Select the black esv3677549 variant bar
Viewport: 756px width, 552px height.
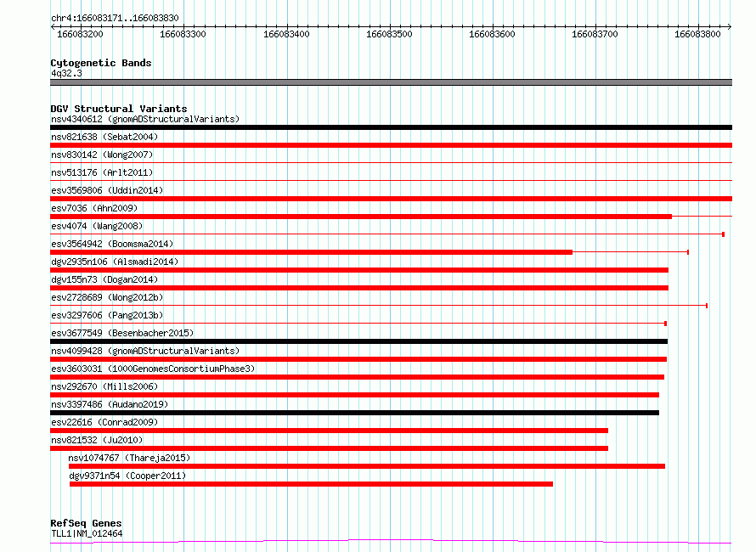point(358,341)
